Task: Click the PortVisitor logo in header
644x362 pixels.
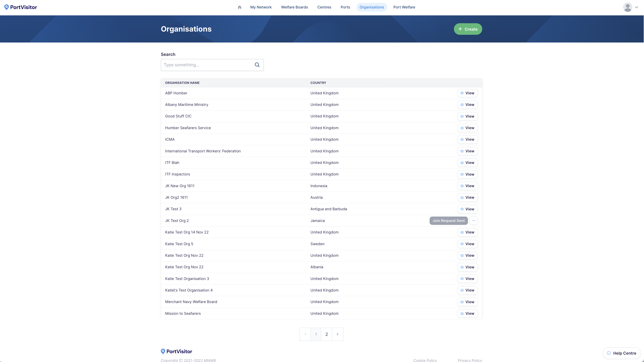Action: click(20, 7)
